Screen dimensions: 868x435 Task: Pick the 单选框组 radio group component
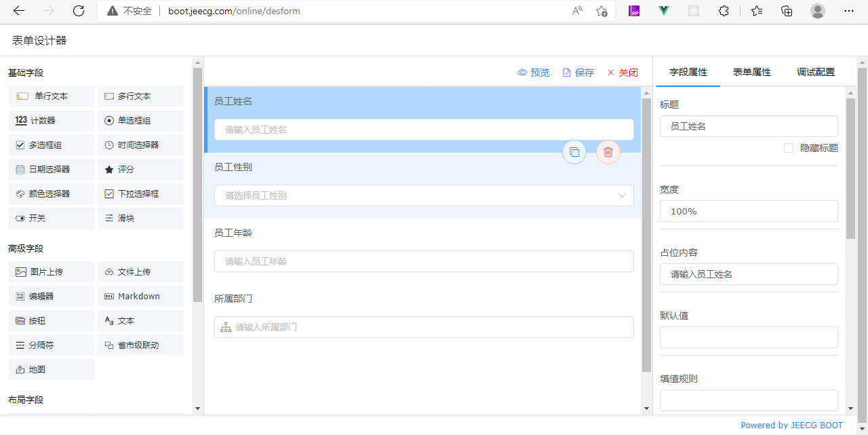tap(140, 121)
